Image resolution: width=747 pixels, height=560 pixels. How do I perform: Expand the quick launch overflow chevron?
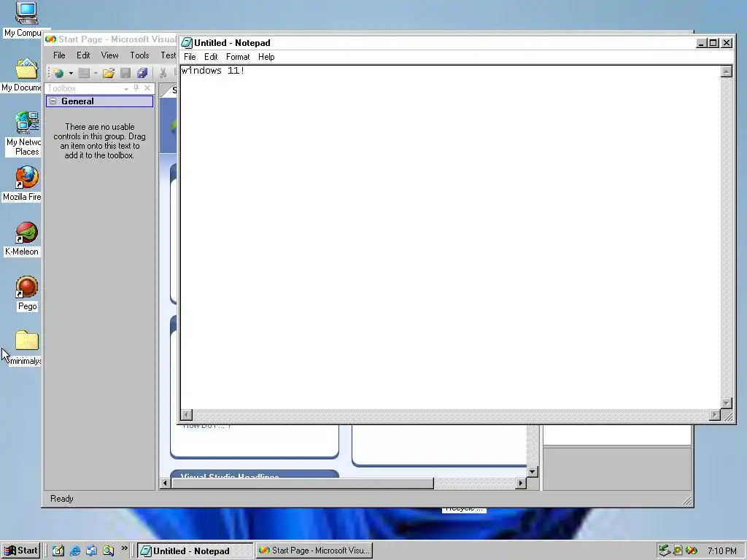tap(124, 548)
